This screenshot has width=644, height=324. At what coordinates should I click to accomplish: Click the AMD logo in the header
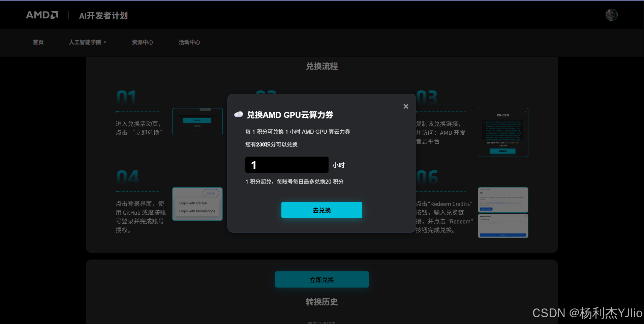tap(42, 15)
